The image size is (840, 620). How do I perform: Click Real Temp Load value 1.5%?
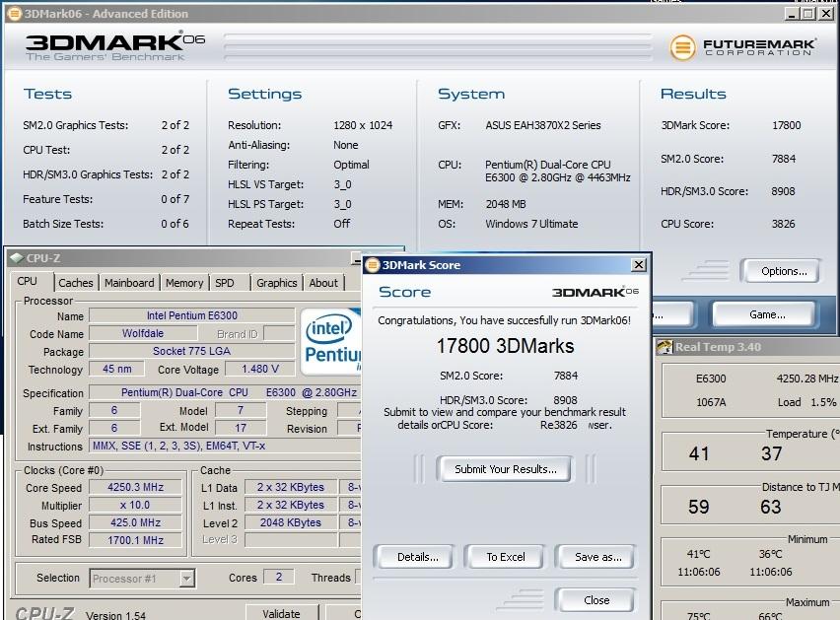[823, 402]
